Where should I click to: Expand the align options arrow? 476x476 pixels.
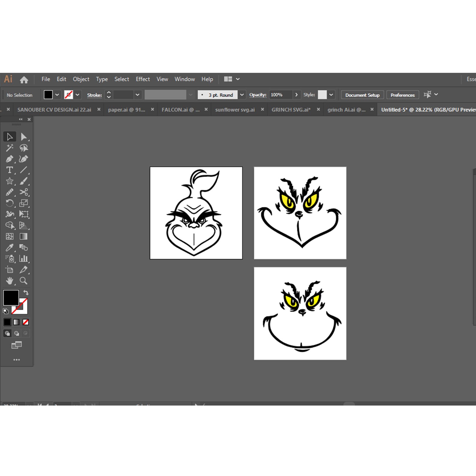point(436,94)
